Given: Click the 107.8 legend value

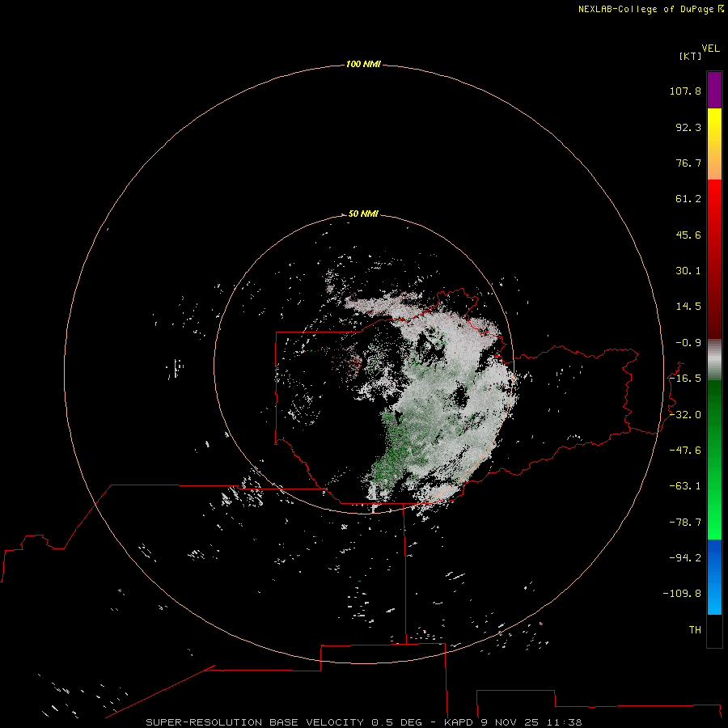Looking at the screenshot, I should [685, 91].
